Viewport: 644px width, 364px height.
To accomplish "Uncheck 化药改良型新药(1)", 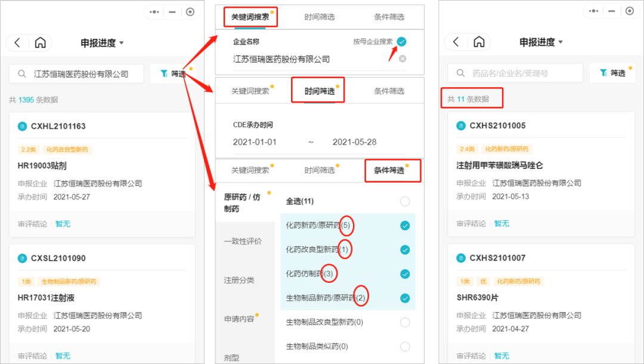I will click(x=405, y=250).
